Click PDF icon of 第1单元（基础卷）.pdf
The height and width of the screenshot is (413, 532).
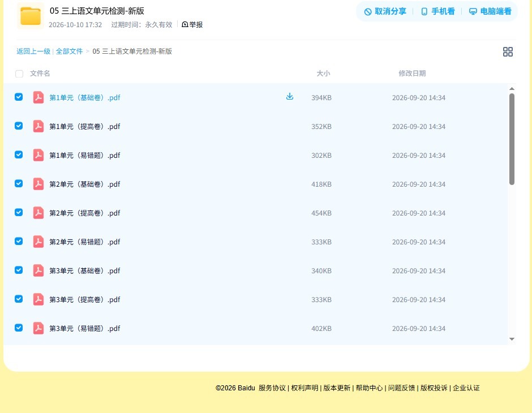pyautogui.click(x=38, y=97)
